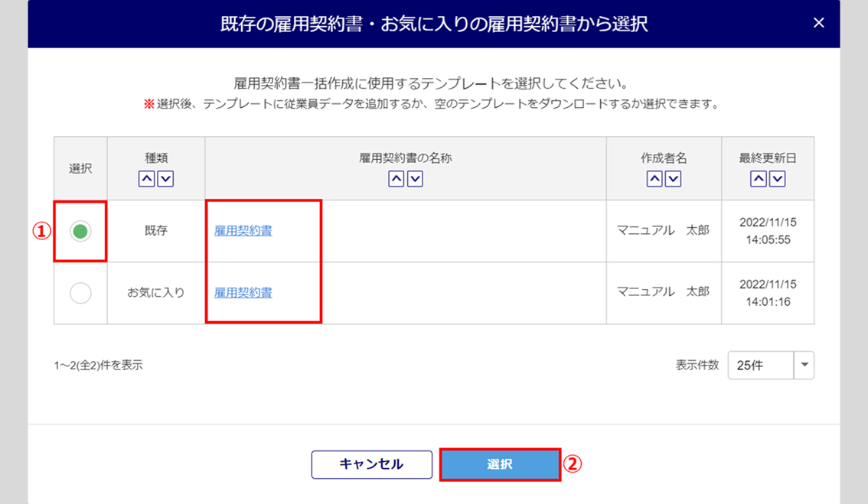Sort 種類 column ascending with up arrow
The image size is (868, 504).
point(146,179)
